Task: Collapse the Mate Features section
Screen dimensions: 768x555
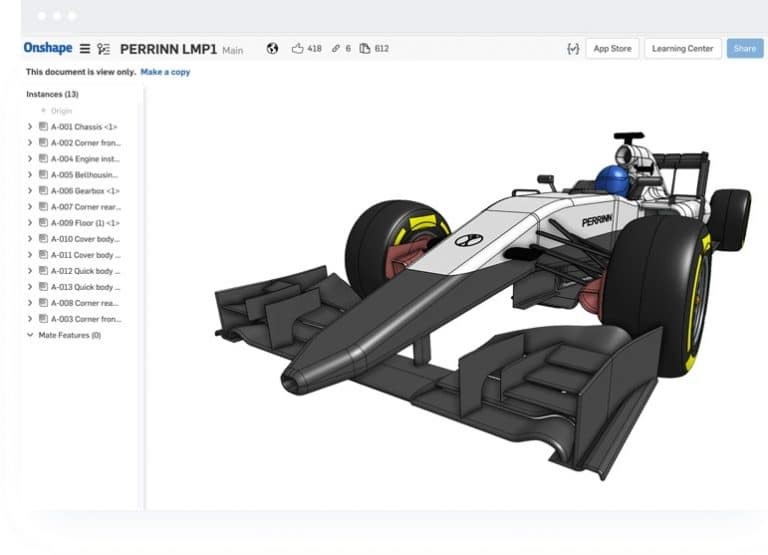Action: [30, 335]
